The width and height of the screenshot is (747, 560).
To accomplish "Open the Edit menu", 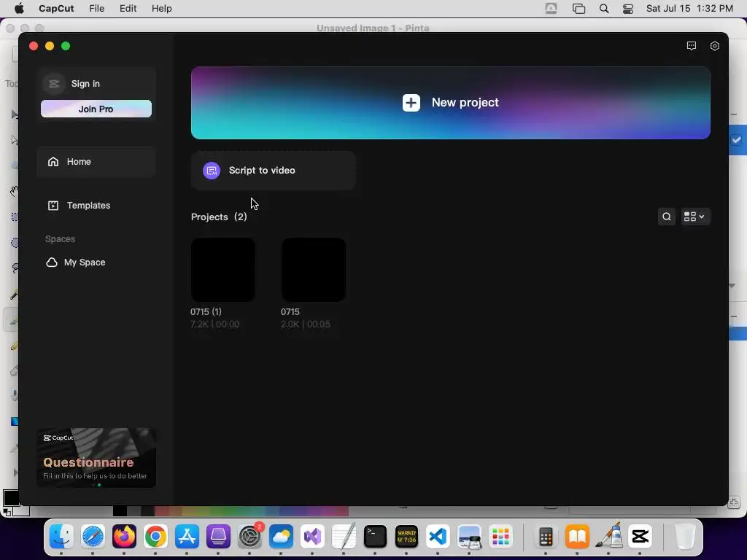I will 128,9.
